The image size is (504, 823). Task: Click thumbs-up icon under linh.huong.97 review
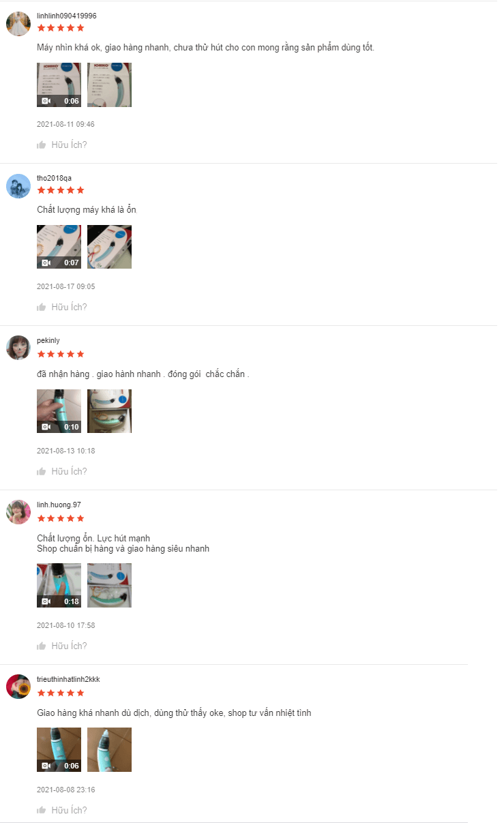(x=42, y=646)
